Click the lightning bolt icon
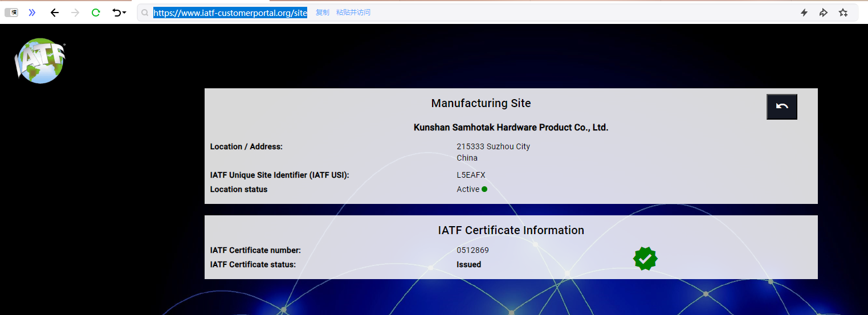Screen dimensions: 868x315 pos(804,13)
